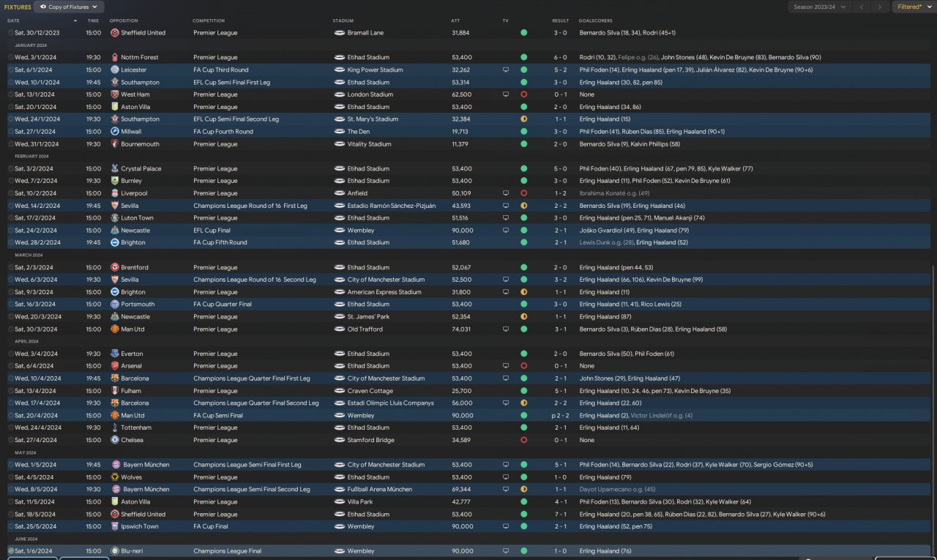This screenshot has height=560, width=937.
Task: Tick the row selector for Sat, 3/2/2024
Action: (x=11, y=168)
